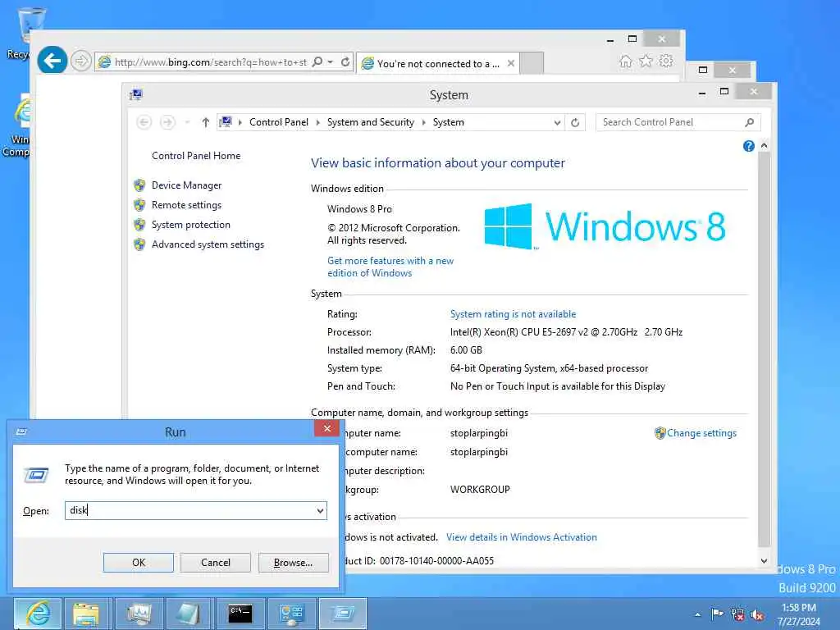Click the search magnifier in IE address bar

pos(317,62)
